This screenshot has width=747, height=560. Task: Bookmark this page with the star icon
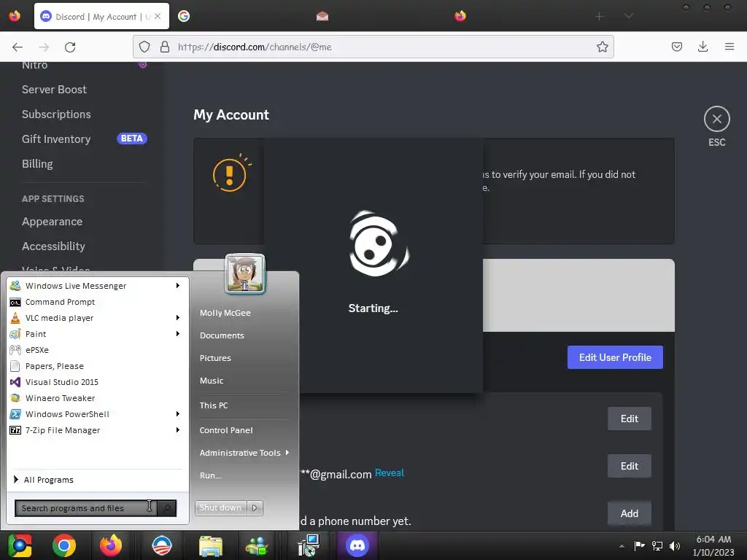(x=602, y=47)
